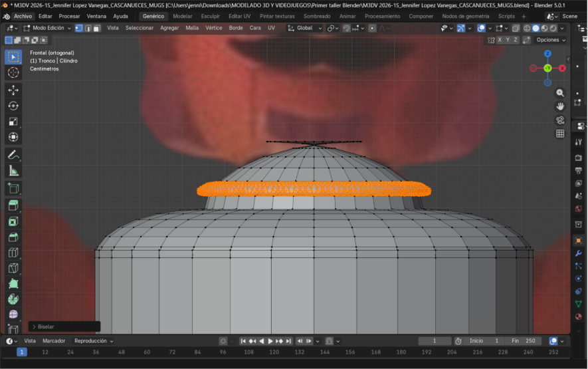Image resolution: width=588 pixels, height=369 pixels.
Task: Switch to the Esculpir workspace tab
Action: tap(210, 16)
